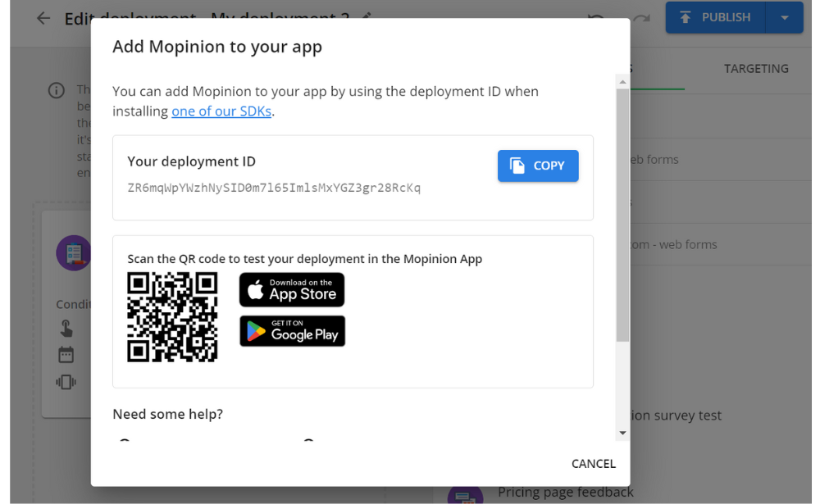Viewport: 820px width, 504px height.
Task: Click the Pricing page feedback form icon
Action: coord(466,495)
